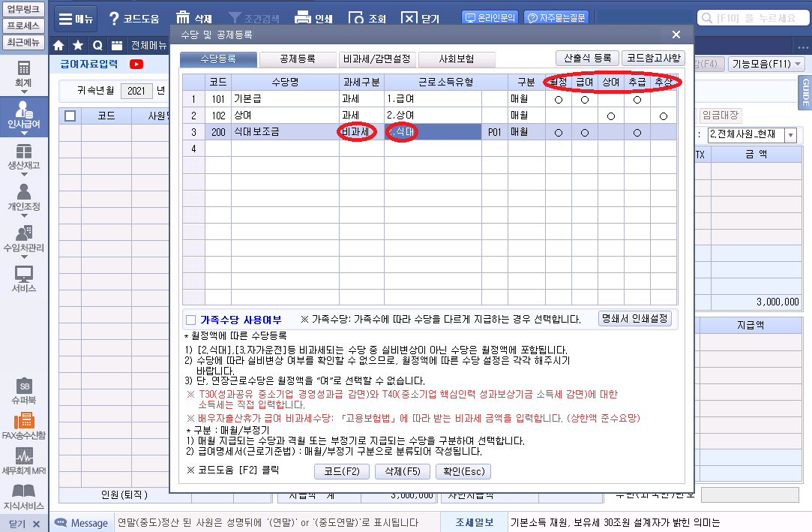Image resolution: width=812 pixels, height=532 pixels.
Task: Click the 닫기 toolbar icon
Action: click(x=420, y=19)
